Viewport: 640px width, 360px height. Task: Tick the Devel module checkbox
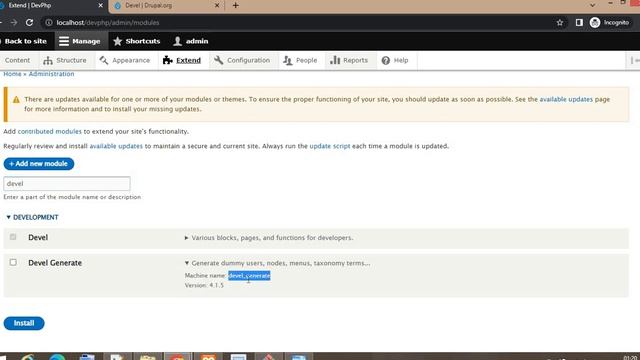coord(13,237)
